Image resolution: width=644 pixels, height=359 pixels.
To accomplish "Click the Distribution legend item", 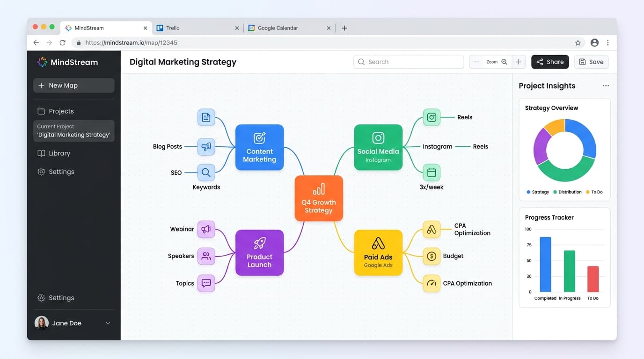I will coord(567,192).
